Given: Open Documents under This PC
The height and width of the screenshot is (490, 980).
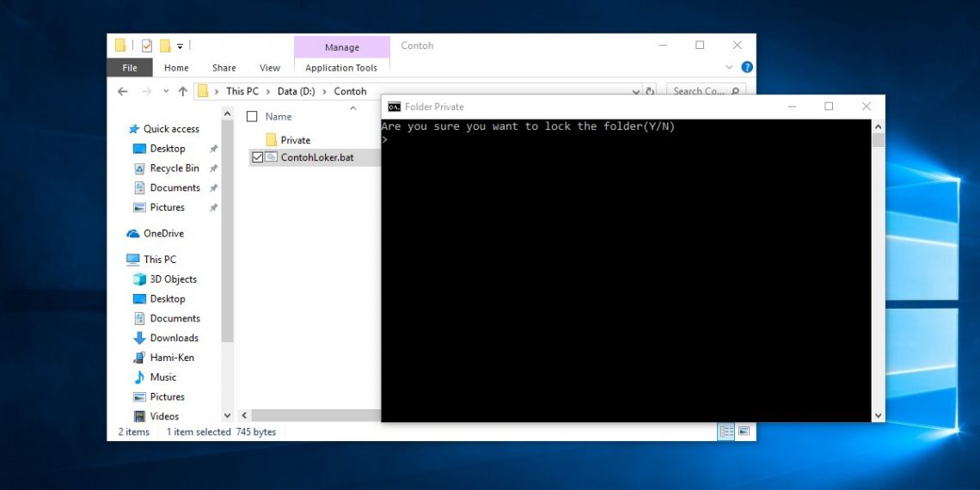Looking at the screenshot, I should 167,318.
